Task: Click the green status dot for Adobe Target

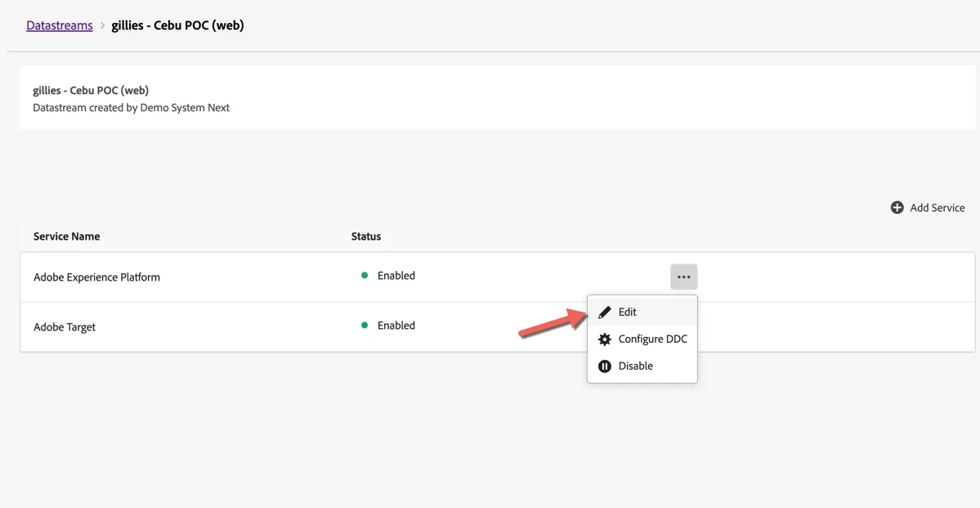Action: coord(365,326)
